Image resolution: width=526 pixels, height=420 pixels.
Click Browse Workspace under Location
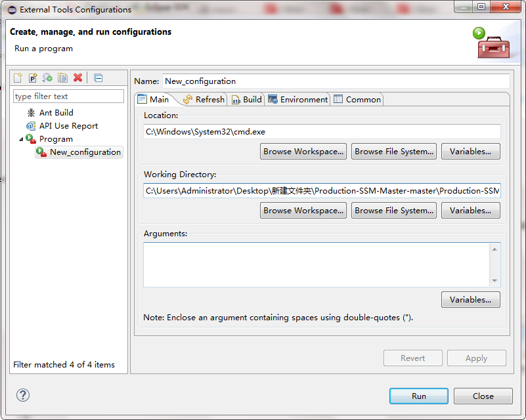[x=303, y=152]
